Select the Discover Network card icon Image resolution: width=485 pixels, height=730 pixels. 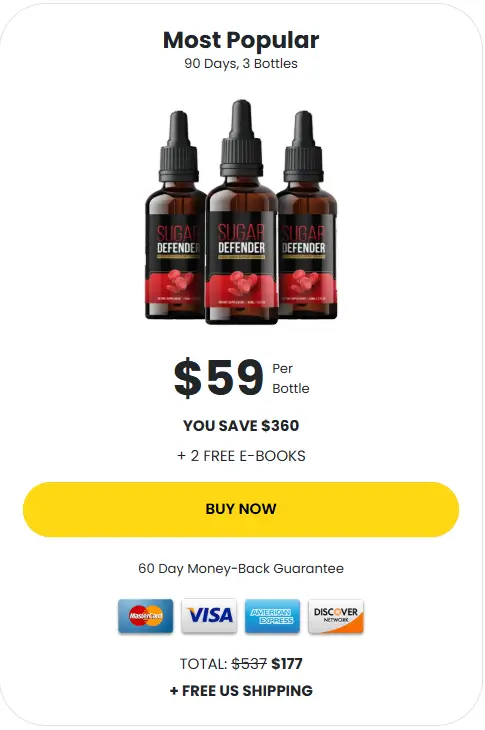[x=336, y=616]
